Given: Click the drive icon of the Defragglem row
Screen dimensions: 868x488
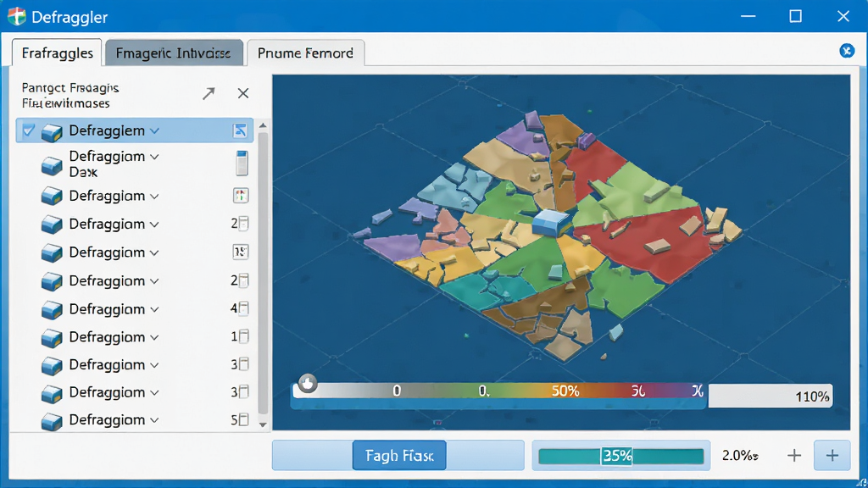Looking at the screenshot, I should (x=52, y=132).
